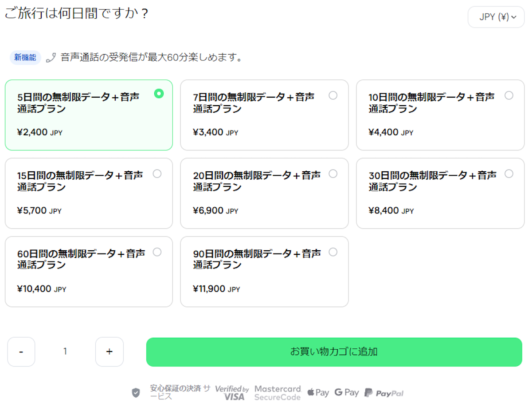Image resolution: width=532 pixels, height=411 pixels.
Task: Pick the 15-day plan radio button
Action: click(x=157, y=174)
